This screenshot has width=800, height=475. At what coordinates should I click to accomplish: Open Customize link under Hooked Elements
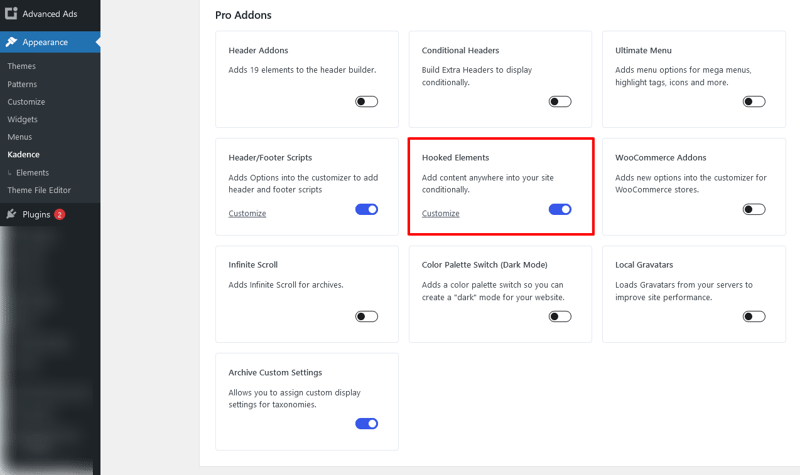pyautogui.click(x=440, y=213)
